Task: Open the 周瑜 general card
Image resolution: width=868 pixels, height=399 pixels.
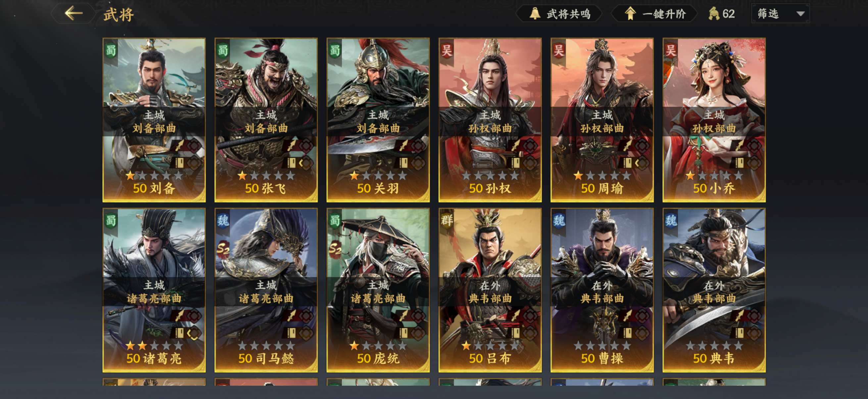Action: [x=602, y=120]
